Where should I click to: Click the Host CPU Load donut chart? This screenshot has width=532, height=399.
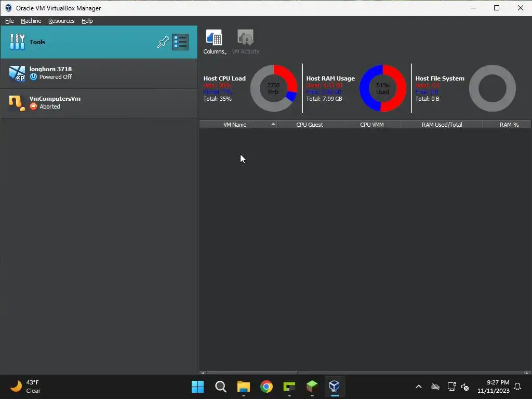pos(273,88)
